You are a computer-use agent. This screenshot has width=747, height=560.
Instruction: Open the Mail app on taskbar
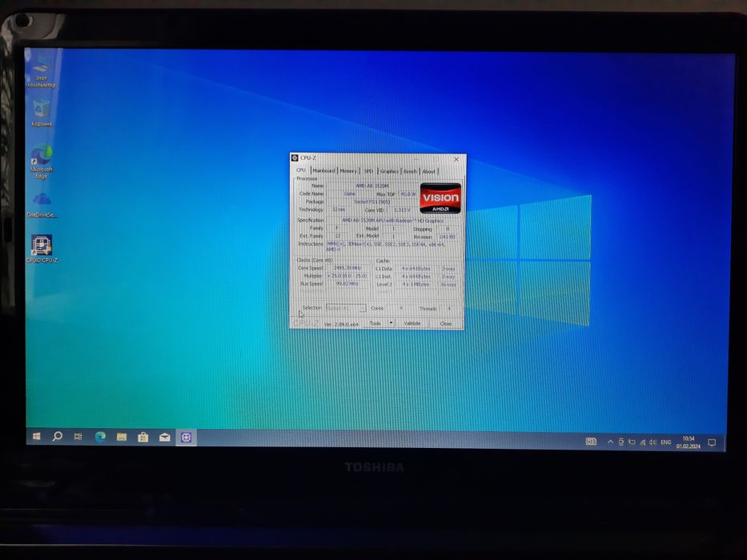pos(164,437)
